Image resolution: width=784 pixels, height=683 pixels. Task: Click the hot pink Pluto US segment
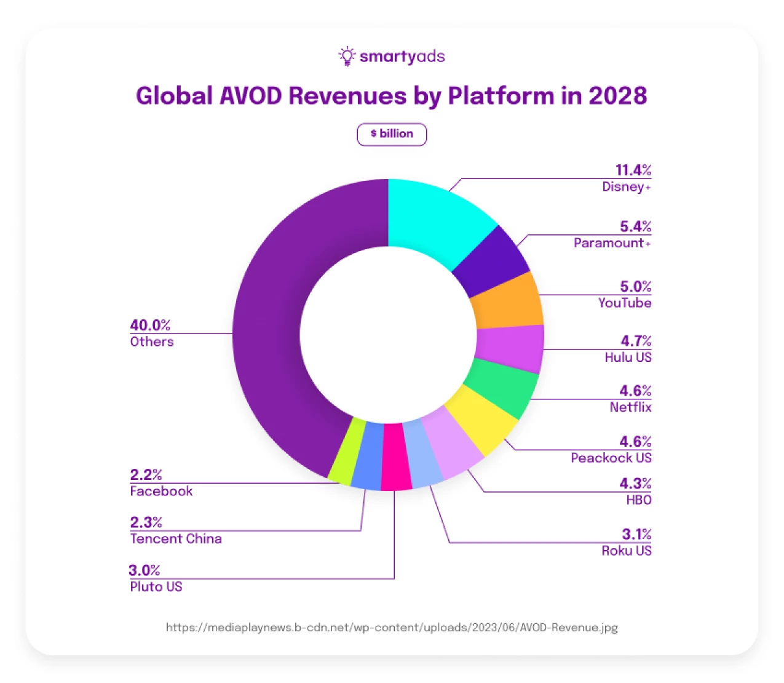[x=395, y=458]
